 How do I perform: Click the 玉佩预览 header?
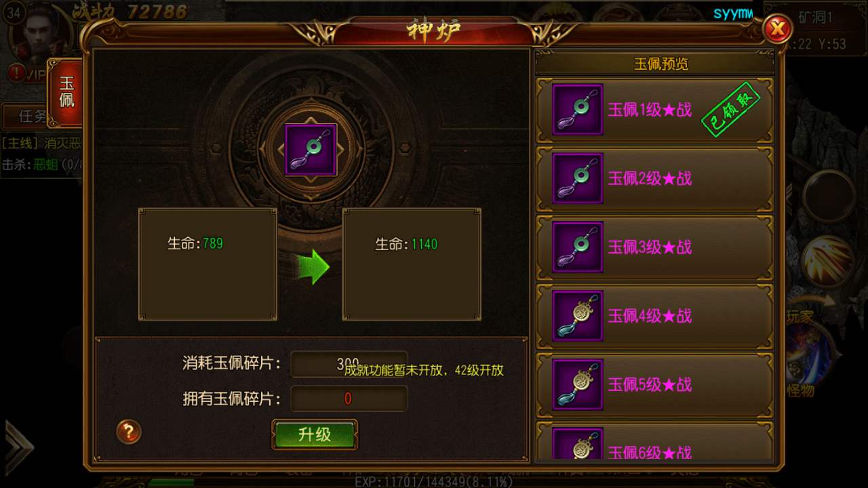(x=654, y=64)
